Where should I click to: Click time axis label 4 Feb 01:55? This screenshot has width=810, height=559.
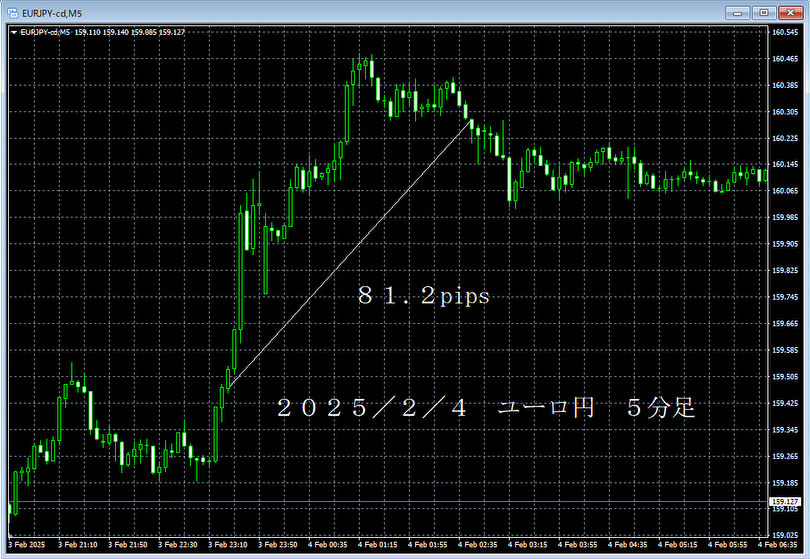pyautogui.click(x=428, y=545)
